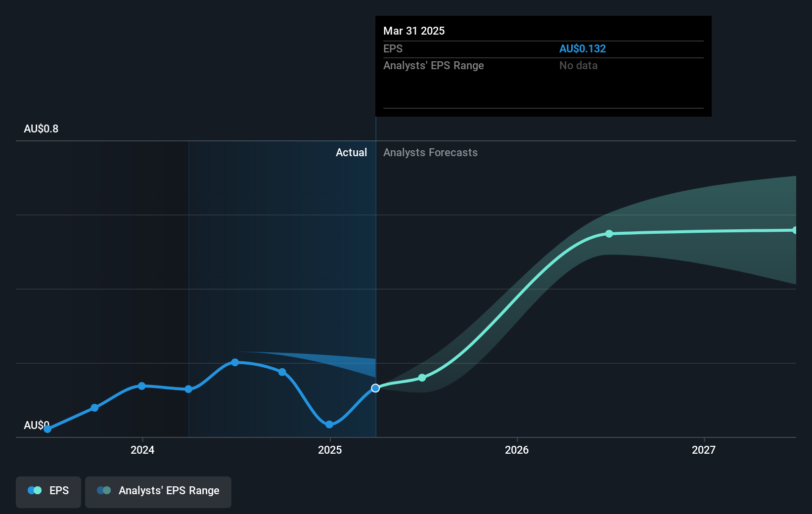Image resolution: width=812 pixels, height=514 pixels.
Task: Select the late-2024 EPS data point
Action: [282, 372]
